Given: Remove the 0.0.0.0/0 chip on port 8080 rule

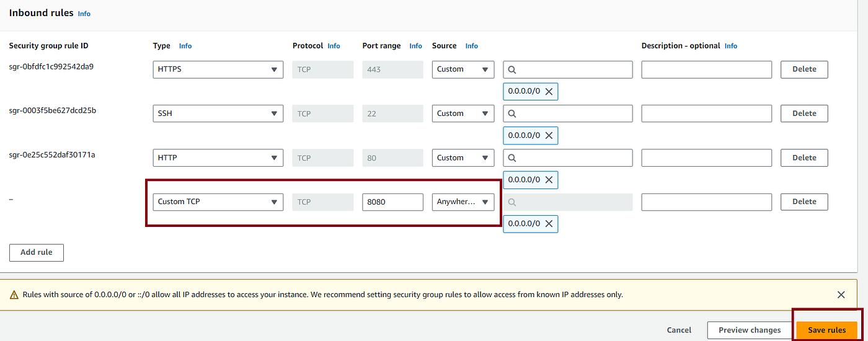Looking at the screenshot, I should coord(549,224).
